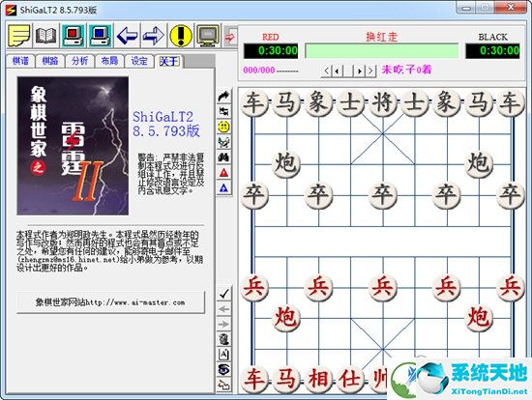Select the red 相 elephant piece
Image resolution: width=532 pixels, height=400 pixels.
tap(318, 379)
